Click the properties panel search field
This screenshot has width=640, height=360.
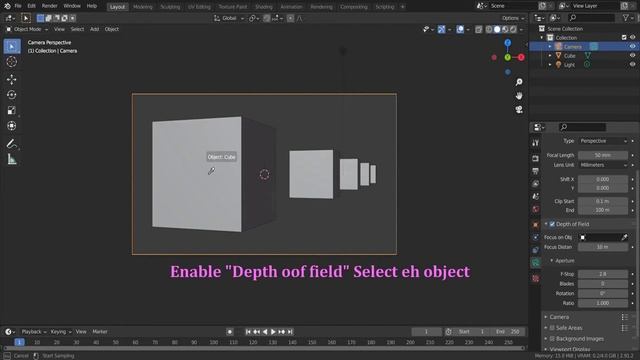tap(582, 127)
